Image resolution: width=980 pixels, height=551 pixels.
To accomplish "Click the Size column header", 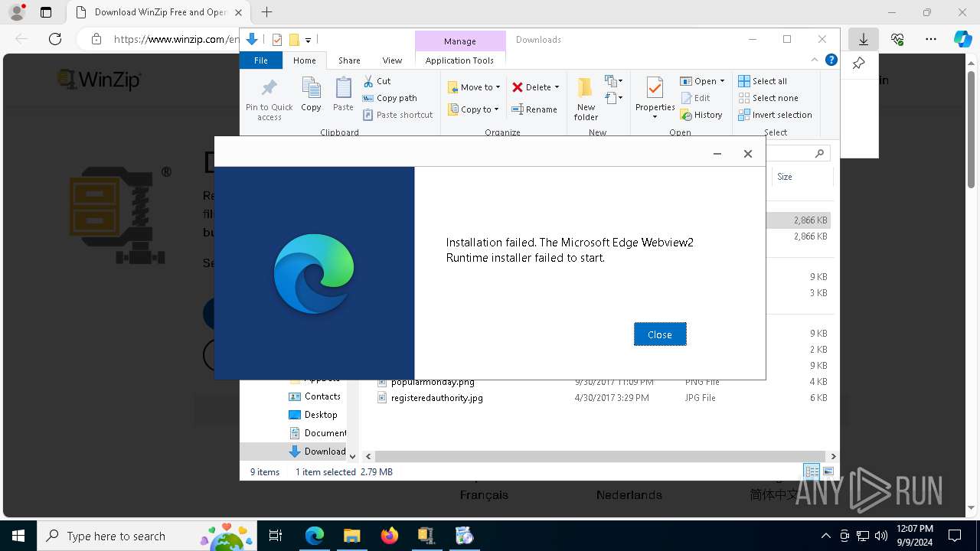I will [801, 177].
